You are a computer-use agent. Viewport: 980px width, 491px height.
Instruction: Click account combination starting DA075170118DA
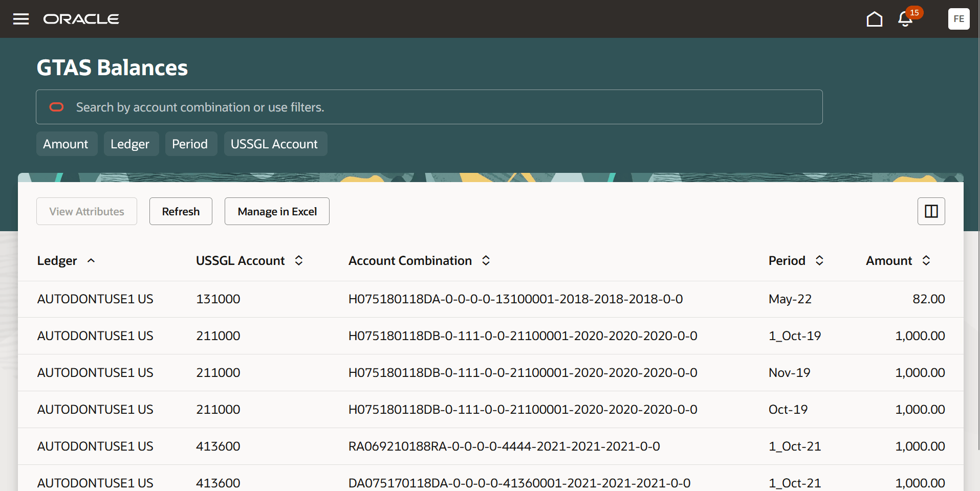pyautogui.click(x=519, y=483)
